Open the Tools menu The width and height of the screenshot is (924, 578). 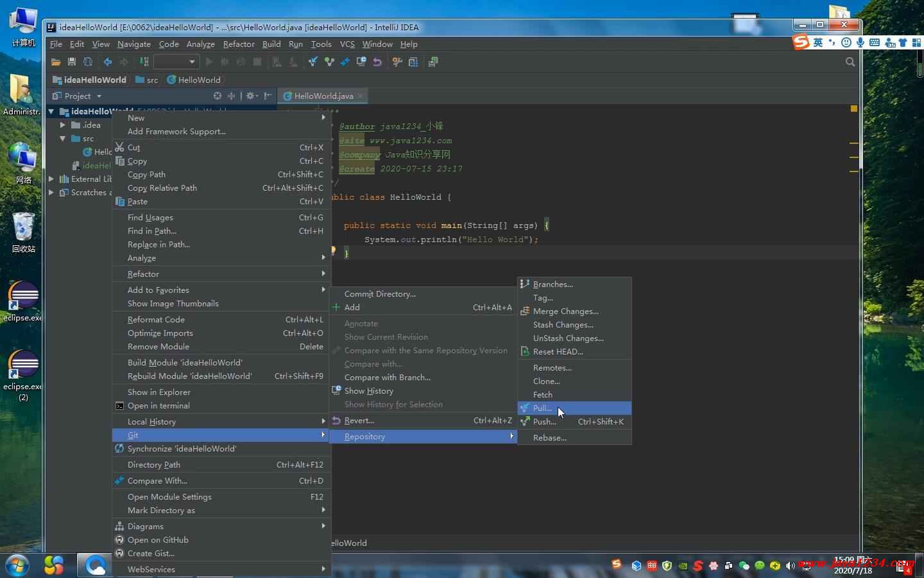coord(321,44)
